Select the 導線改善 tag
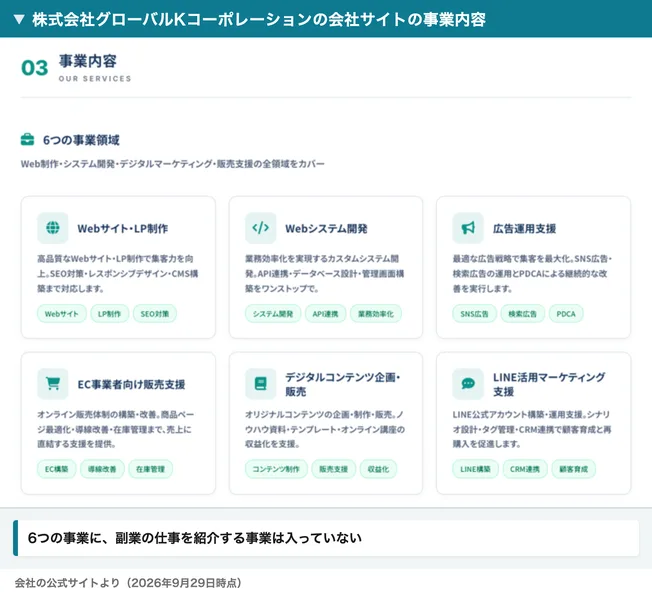 click(102, 469)
